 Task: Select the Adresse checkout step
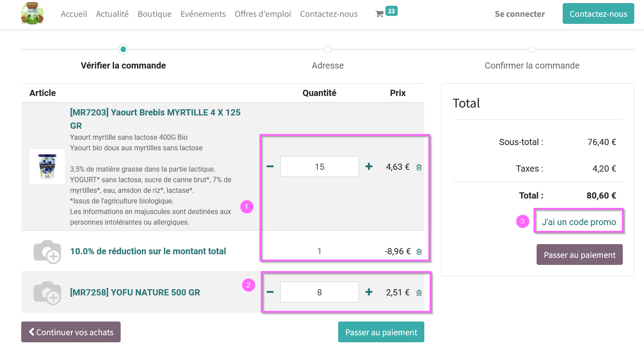[x=328, y=65]
